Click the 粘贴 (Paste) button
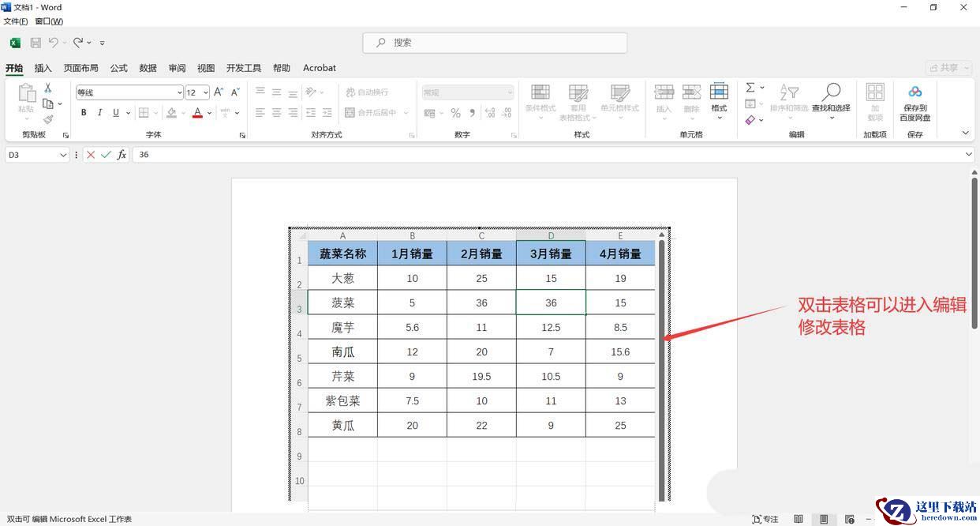This screenshot has width=980, height=526. [x=26, y=102]
